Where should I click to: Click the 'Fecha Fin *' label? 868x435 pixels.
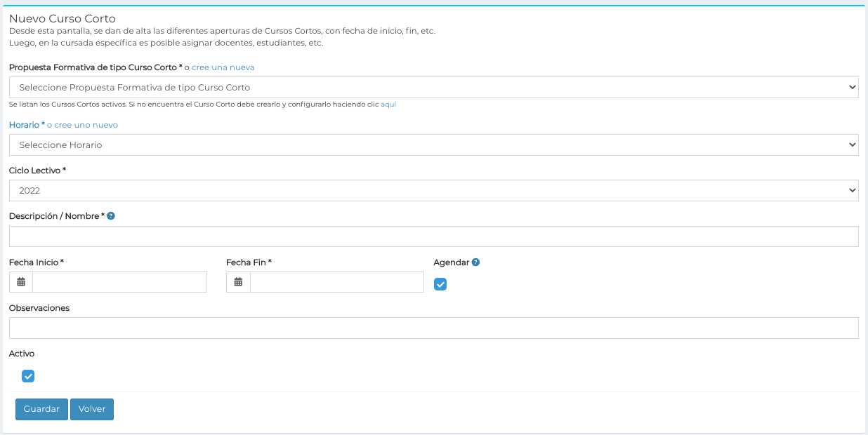click(249, 262)
